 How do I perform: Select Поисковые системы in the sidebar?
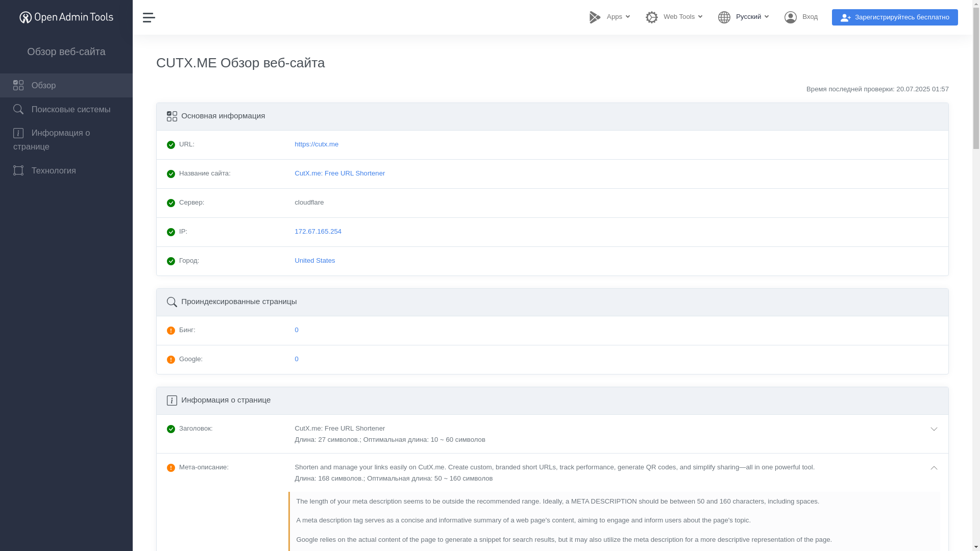tap(66, 109)
